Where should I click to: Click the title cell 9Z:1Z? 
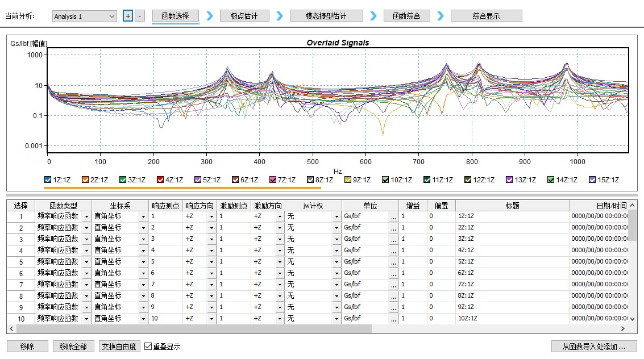tap(512, 307)
